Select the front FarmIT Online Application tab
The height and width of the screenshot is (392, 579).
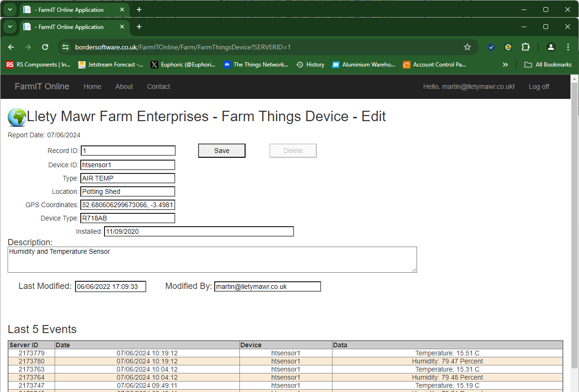pyautogui.click(x=74, y=27)
